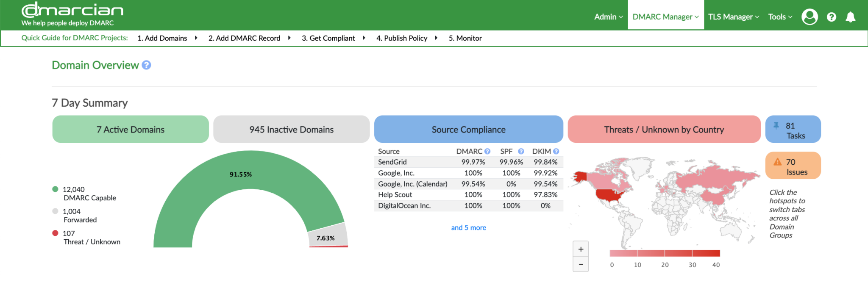Select the 7 Active Domains tab
Viewport: 868px width, 285px height.
[x=131, y=130]
